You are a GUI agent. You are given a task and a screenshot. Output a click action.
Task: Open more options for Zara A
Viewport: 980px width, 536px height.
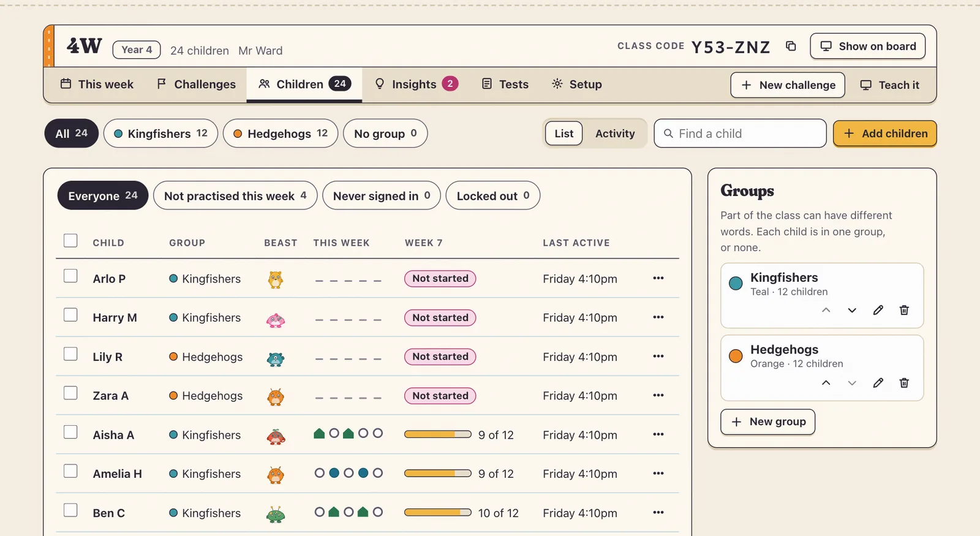[x=658, y=395]
